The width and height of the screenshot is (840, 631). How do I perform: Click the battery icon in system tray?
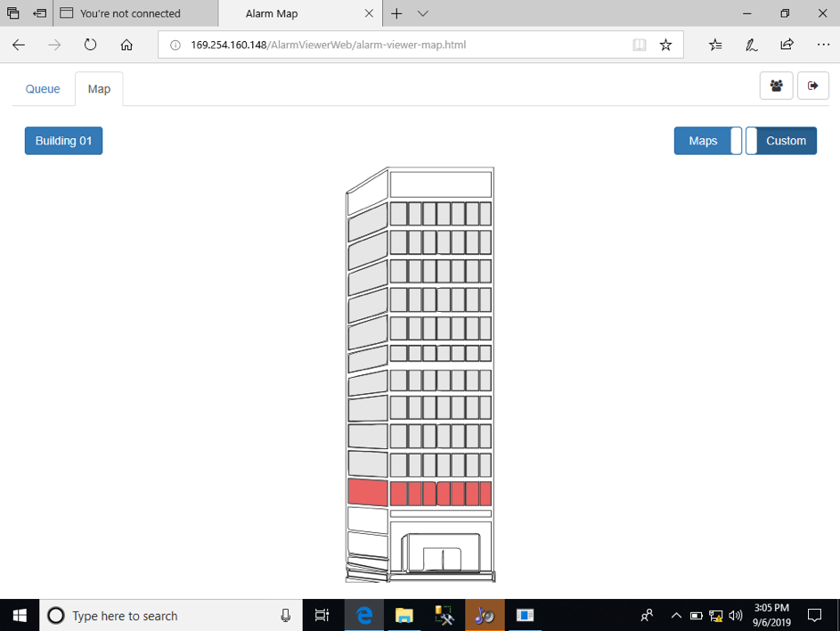tap(696, 616)
